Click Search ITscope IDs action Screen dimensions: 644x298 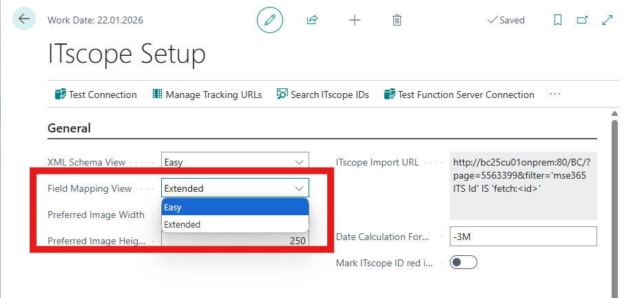322,95
